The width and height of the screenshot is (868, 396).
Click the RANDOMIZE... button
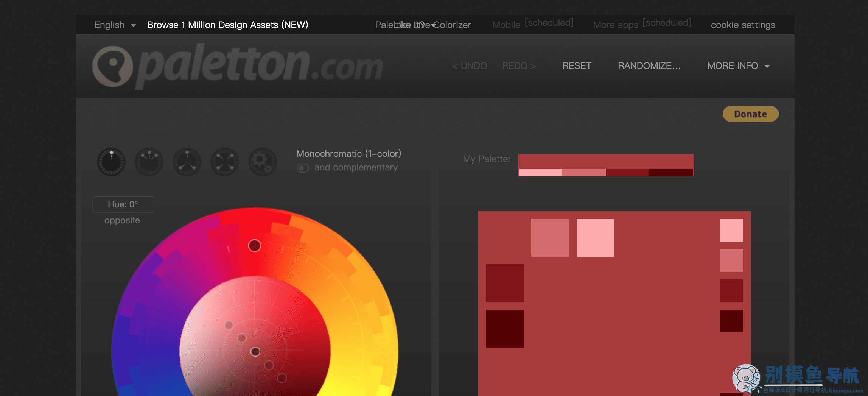point(649,66)
